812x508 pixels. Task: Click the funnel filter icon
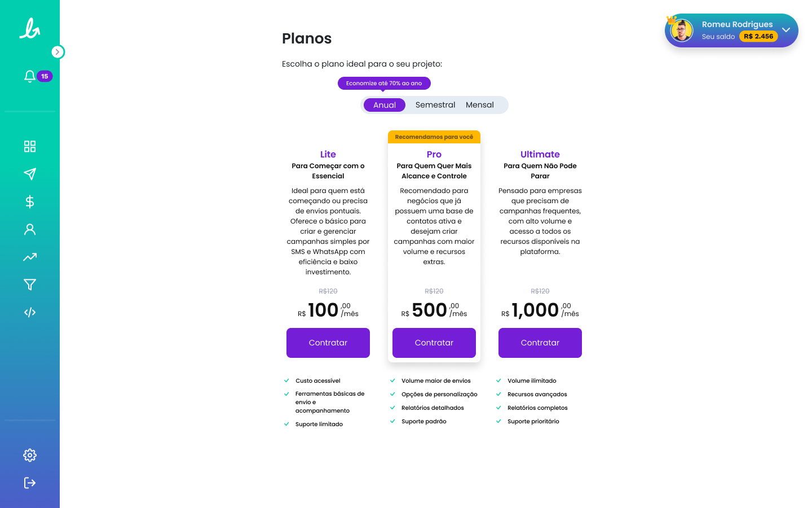click(30, 284)
